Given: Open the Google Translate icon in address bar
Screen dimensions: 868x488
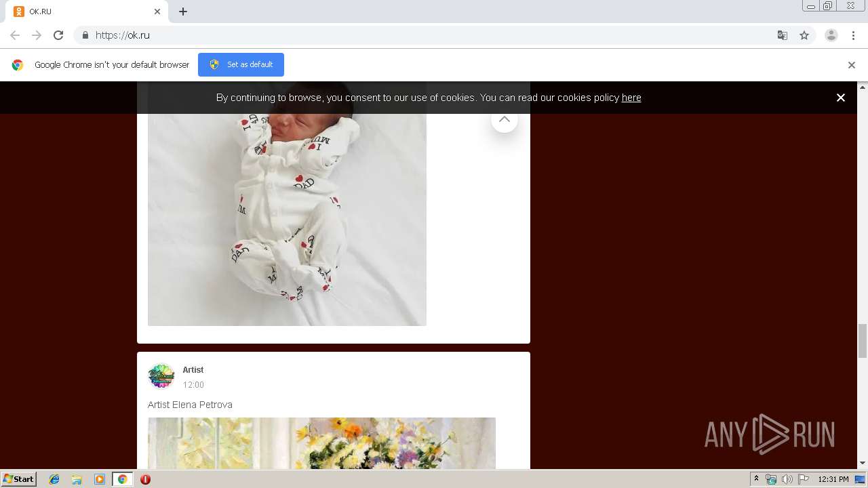Looking at the screenshot, I should tap(783, 35).
